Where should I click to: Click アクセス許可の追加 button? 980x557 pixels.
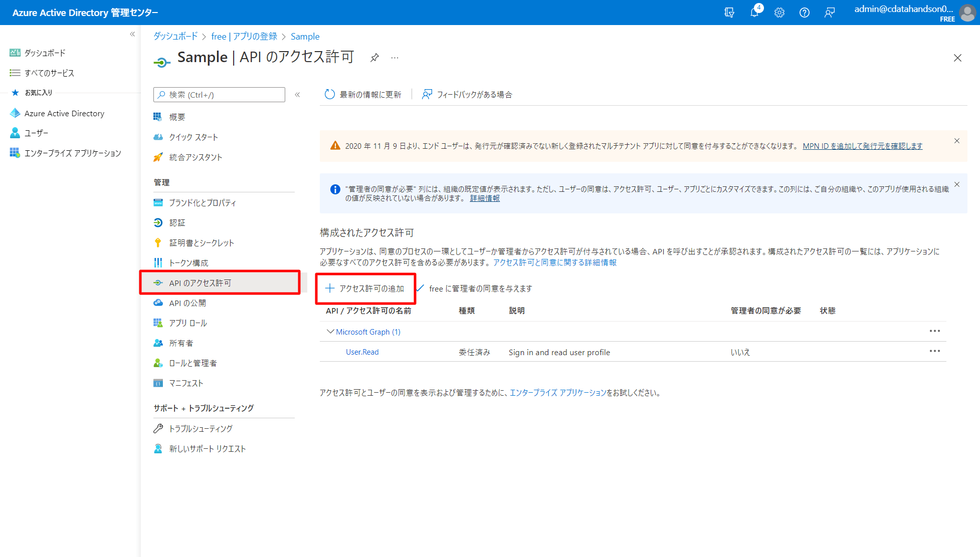coord(365,289)
